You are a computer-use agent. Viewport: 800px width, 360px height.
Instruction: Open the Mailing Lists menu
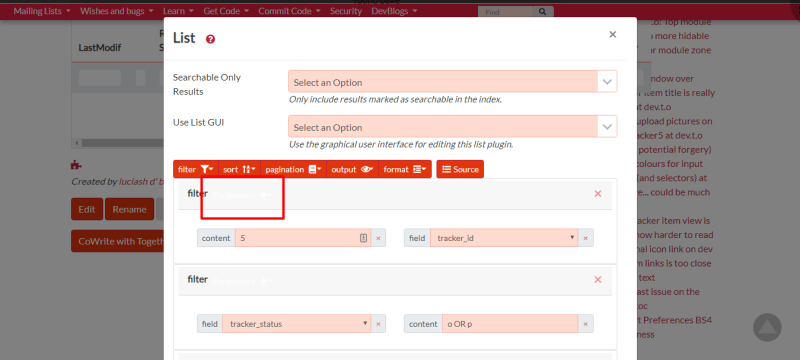tap(42, 11)
